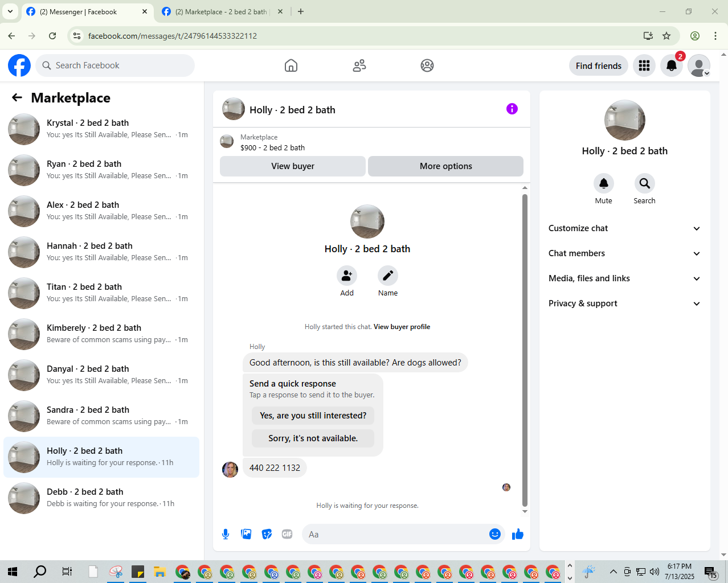Open the Titan · 2 bed 2 bath conversation
Screen dimensions: 728x583
click(101, 293)
